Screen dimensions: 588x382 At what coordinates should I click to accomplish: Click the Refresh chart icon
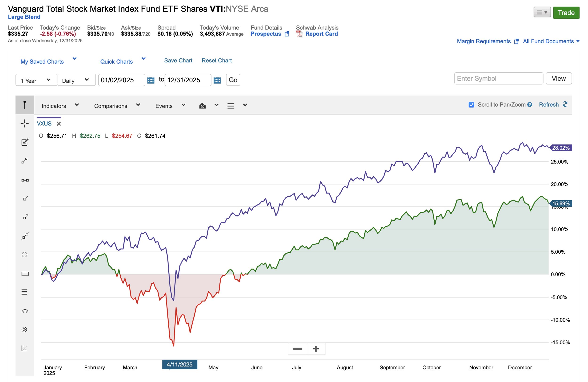(565, 104)
